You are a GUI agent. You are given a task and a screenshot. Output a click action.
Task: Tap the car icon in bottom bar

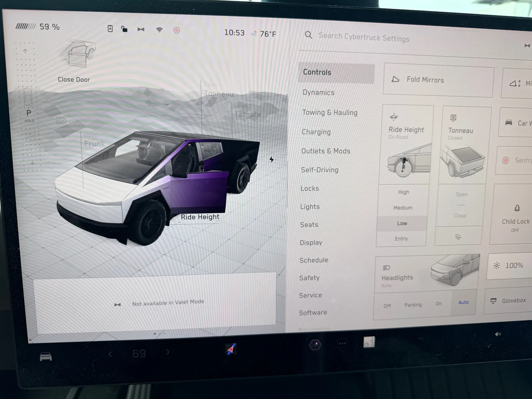(x=46, y=357)
